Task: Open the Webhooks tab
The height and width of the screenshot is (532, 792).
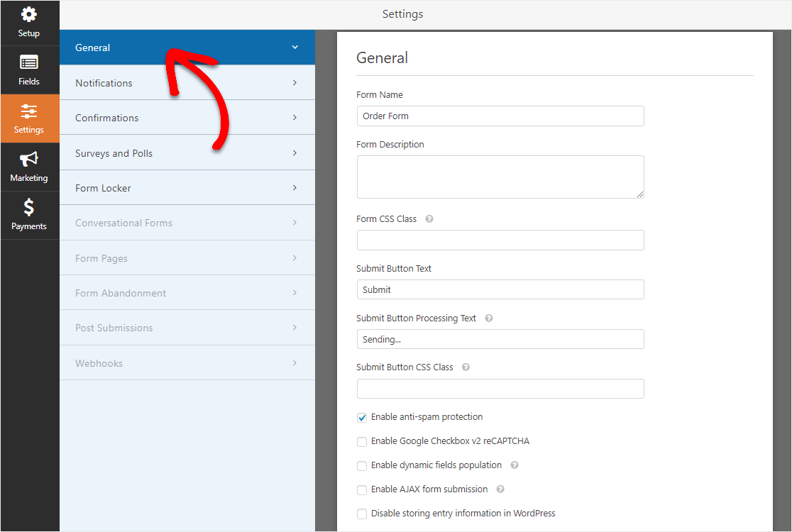Action: point(187,363)
